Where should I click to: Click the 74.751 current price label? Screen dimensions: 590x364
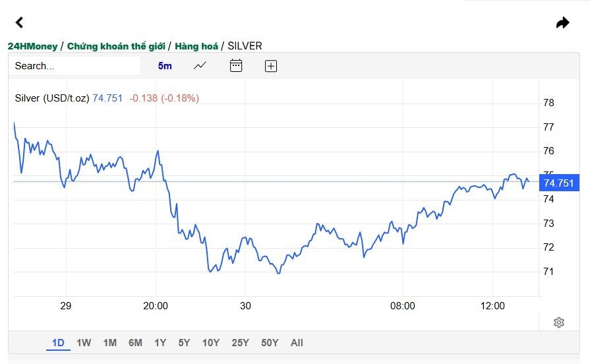(x=559, y=183)
